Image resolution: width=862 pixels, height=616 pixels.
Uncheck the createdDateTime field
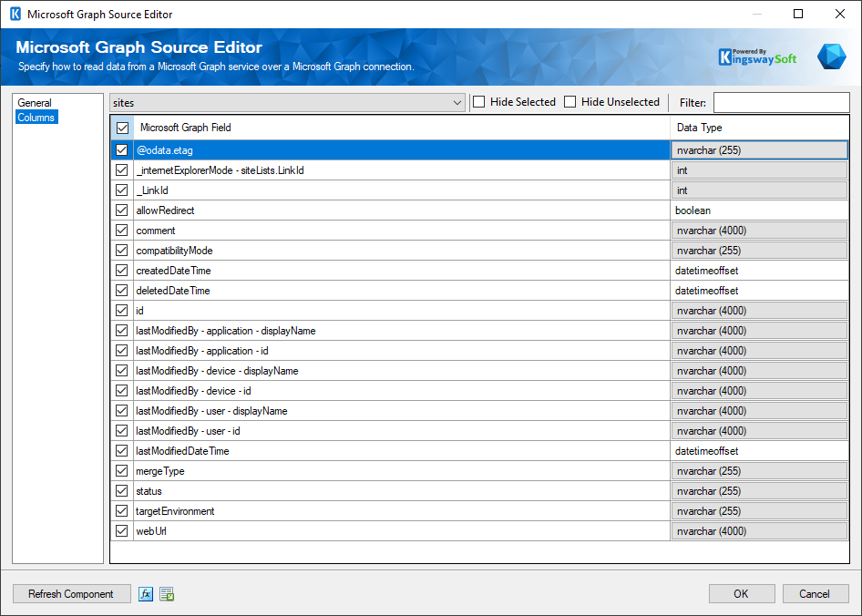(x=121, y=270)
